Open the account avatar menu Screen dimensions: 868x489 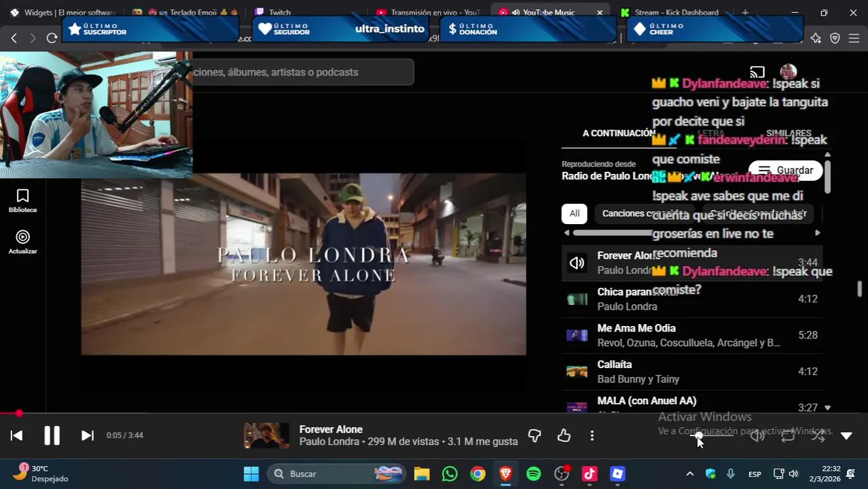(x=789, y=72)
